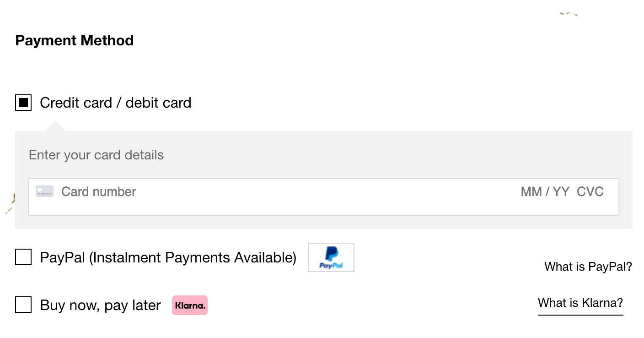Screen dimensions: 644x338
Task: Tick the PayPal payment checkbox
Action: point(23,257)
